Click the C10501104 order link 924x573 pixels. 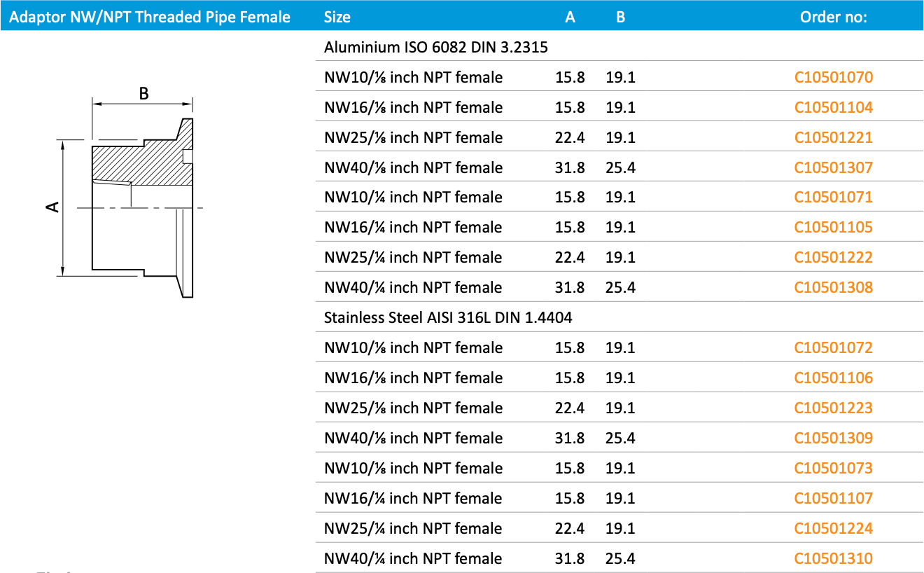click(833, 107)
